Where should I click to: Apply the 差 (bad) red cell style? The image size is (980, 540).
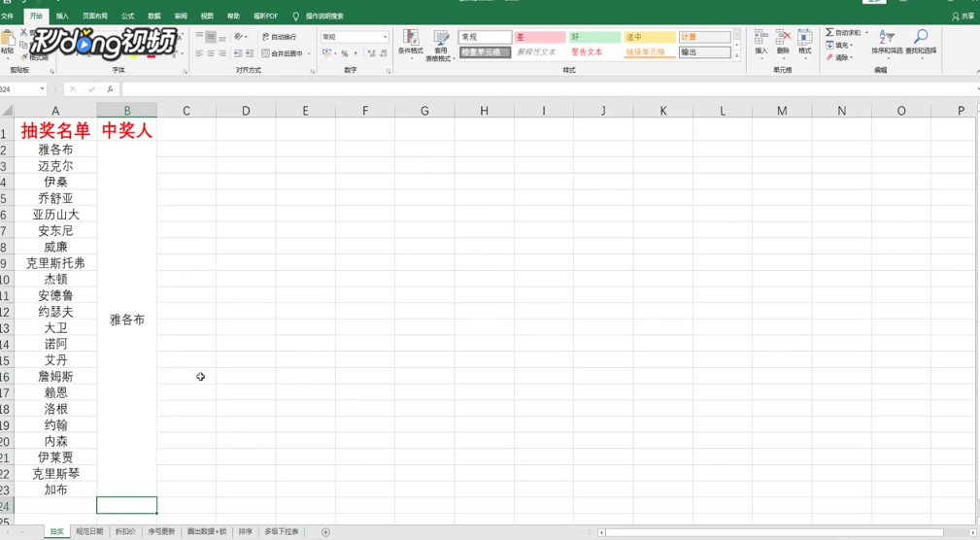(x=540, y=37)
